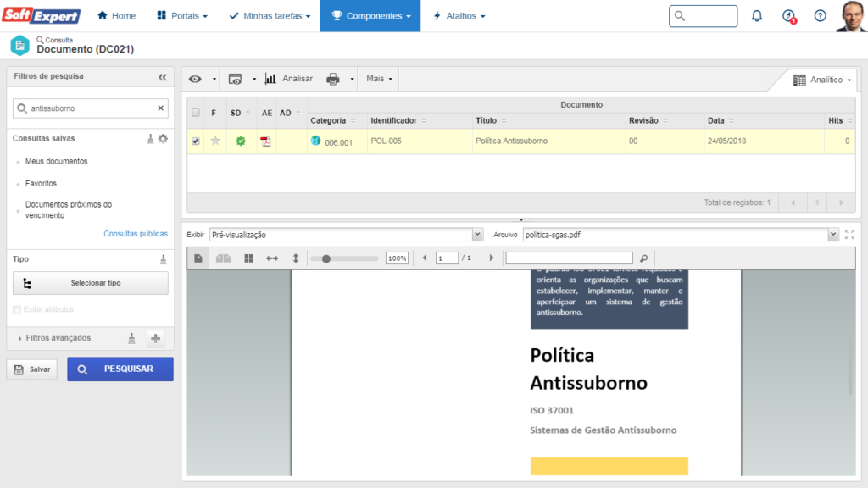Click the help question mark icon
The height and width of the screenshot is (488, 868).
click(820, 16)
